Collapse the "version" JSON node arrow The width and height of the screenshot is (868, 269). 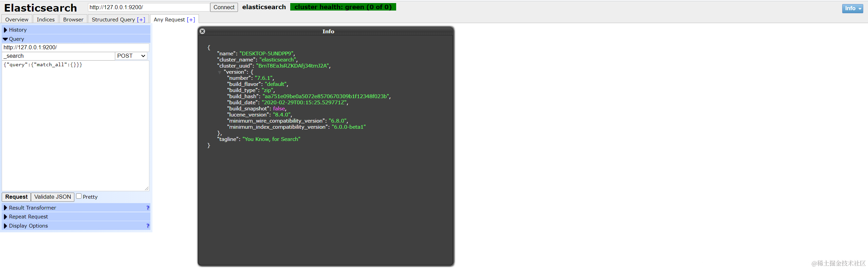pos(220,72)
